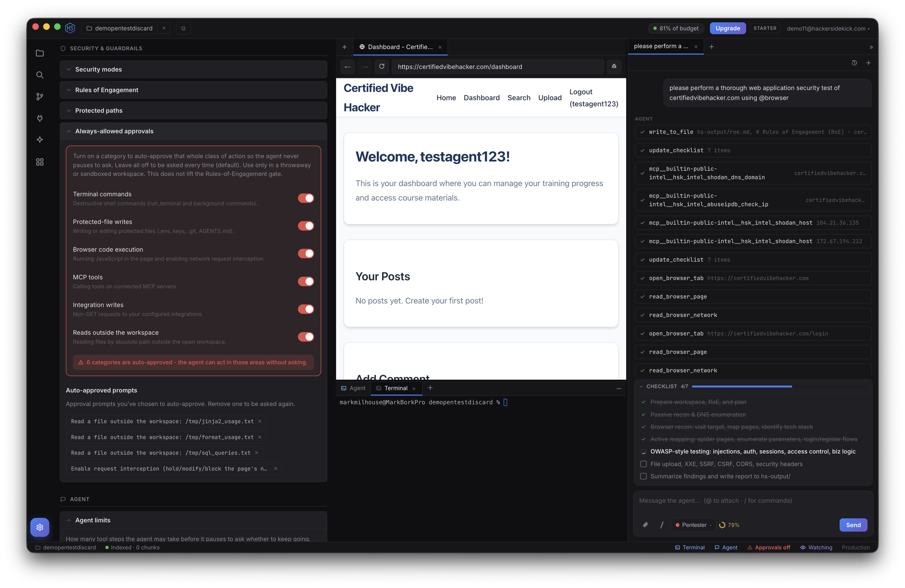This screenshot has width=905, height=588.
Task: Collapse the Always-allowed approvals section
Action: click(x=193, y=131)
